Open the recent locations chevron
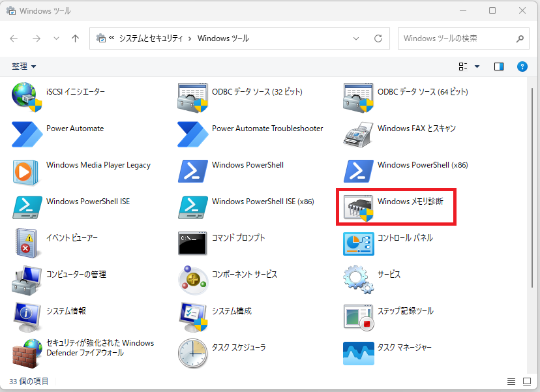The height and width of the screenshot is (392, 540). pyautogui.click(x=56, y=38)
